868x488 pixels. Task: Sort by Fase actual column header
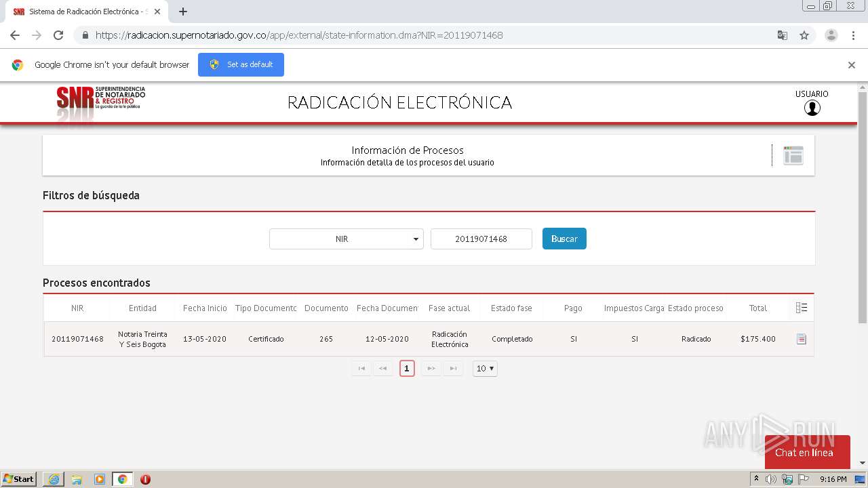[449, 308]
